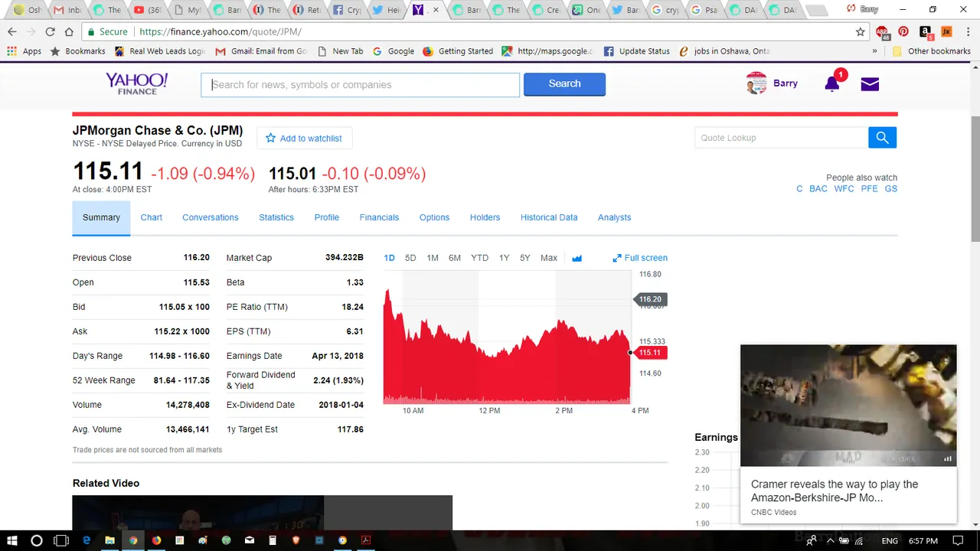
Task: Focus the news and symbols search box
Action: [x=360, y=85]
